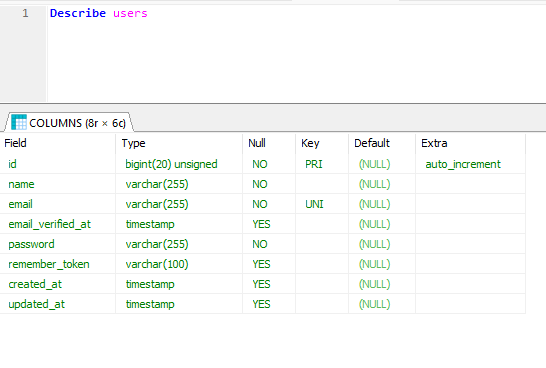The image size is (546, 368).
Task: Select the 'email' field cell
Action: click(58, 204)
